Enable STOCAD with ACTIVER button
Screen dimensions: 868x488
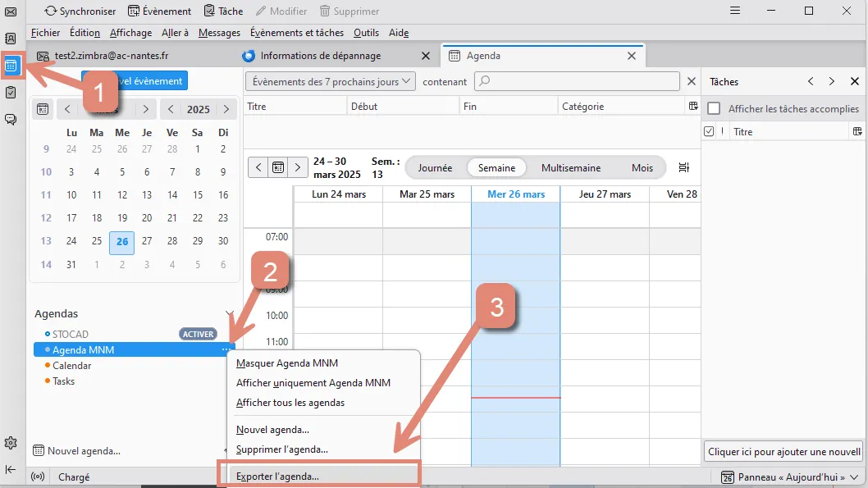tap(198, 334)
